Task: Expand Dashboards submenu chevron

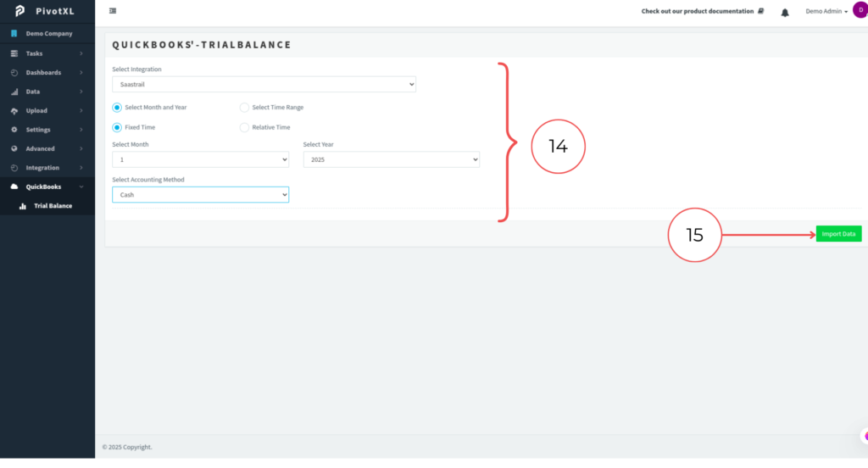Action: (x=81, y=73)
